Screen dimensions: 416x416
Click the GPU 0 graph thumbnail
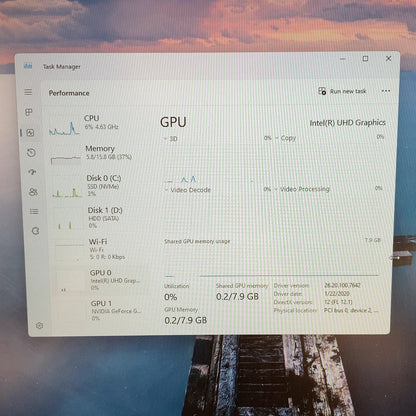[x=71, y=283]
